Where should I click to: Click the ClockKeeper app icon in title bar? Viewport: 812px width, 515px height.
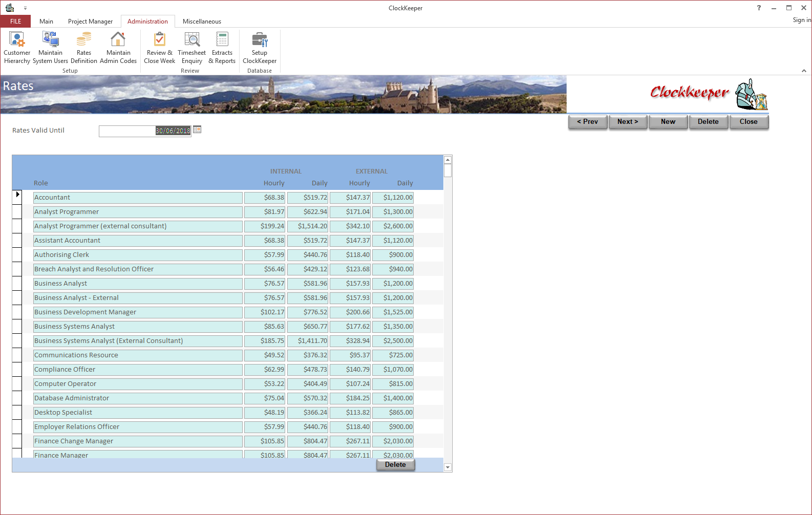tap(10, 8)
